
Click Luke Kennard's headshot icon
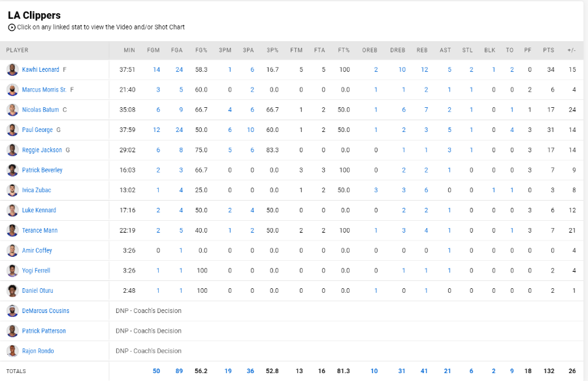12,210
